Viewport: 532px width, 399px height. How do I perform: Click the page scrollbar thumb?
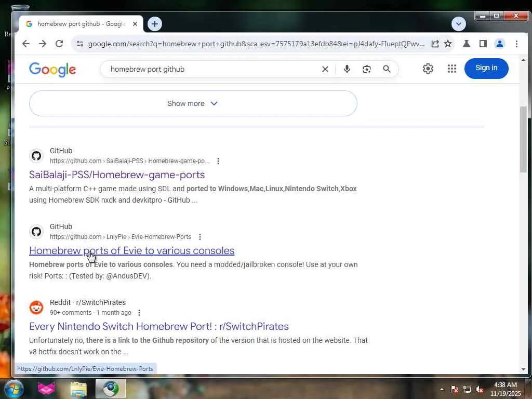523,139
